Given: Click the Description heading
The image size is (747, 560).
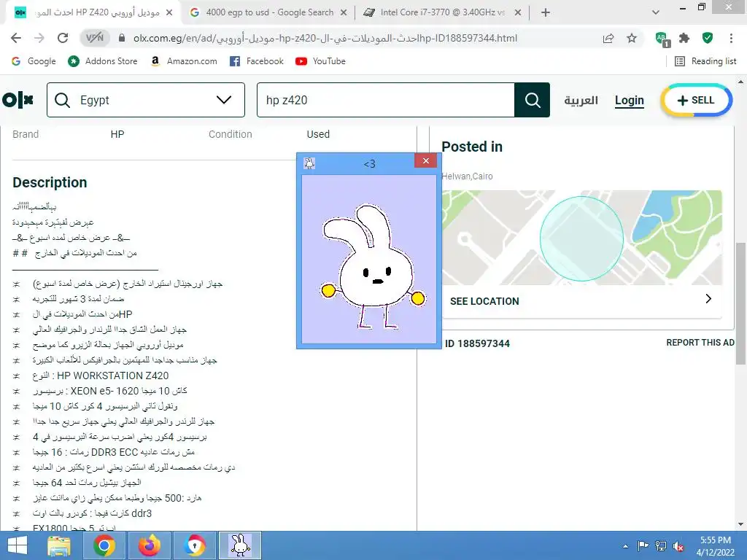Looking at the screenshot, I should tap(50, 182).
